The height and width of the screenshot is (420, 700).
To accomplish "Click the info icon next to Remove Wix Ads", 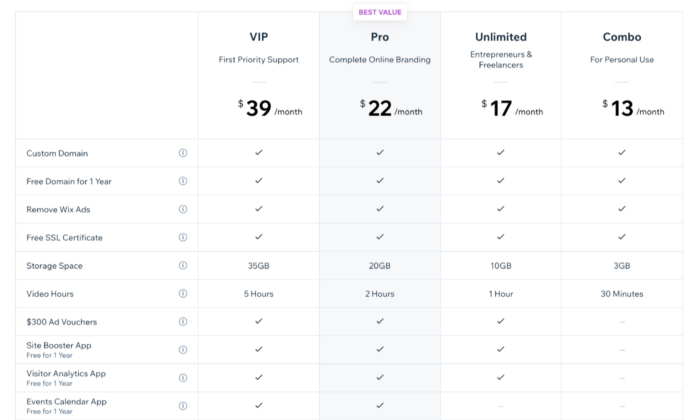I will coord(183,209).
